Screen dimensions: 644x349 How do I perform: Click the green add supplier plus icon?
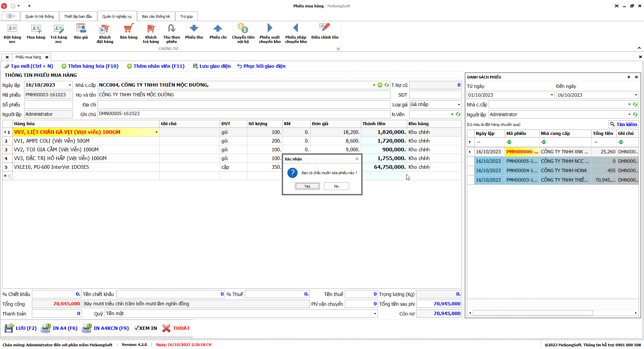pos(380,85)
